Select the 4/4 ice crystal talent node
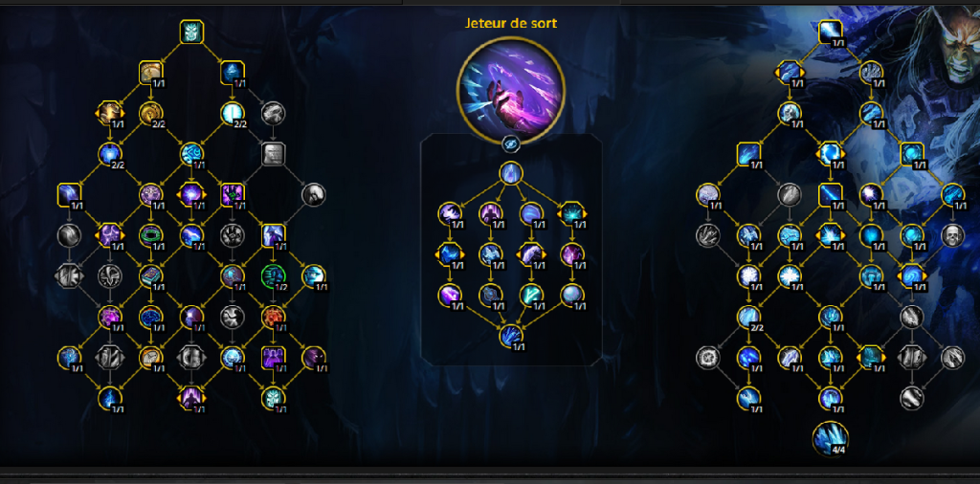This screenshot has height=484, width=980. (x=830, y=439)
